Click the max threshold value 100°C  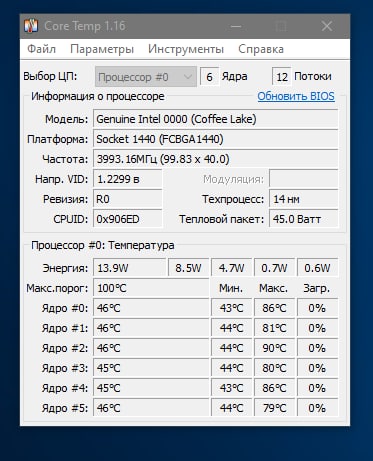151,288
